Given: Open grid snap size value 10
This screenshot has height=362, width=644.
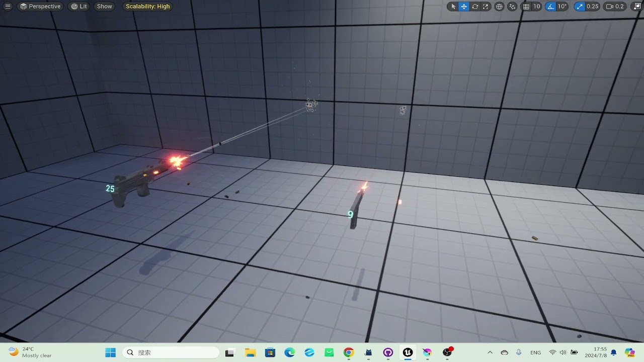Looking at the screenshot, I should [537, 7].
